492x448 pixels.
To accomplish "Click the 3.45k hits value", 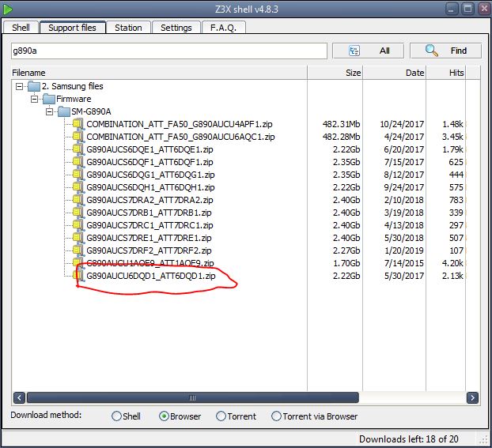I will coord(452,137).
